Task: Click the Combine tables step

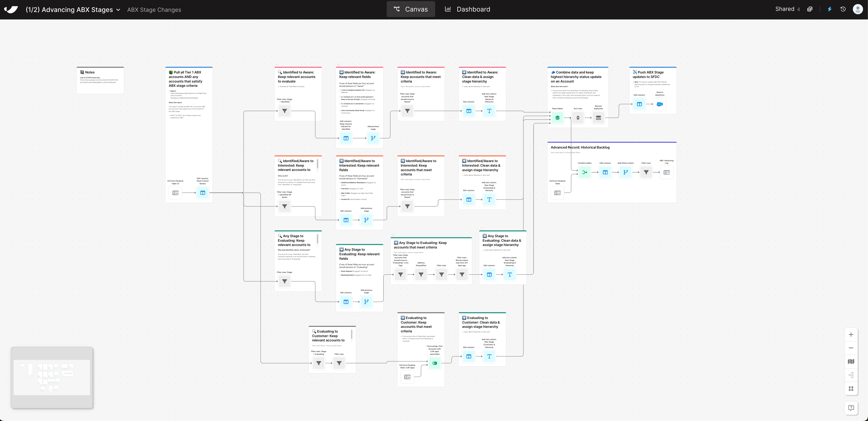Action: pos(585,172)
